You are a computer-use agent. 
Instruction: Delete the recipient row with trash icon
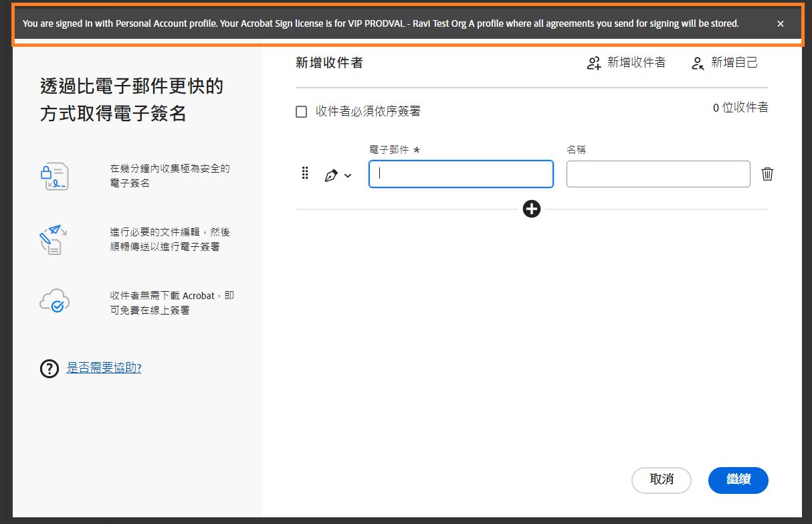[x=767, y=173]
